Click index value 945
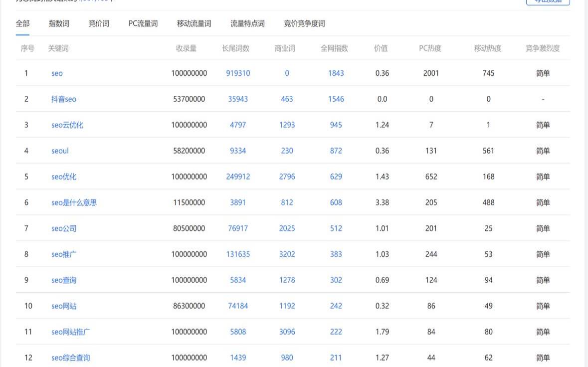The width and height of the screenshot is (588, 367). [x=336, y=125]
